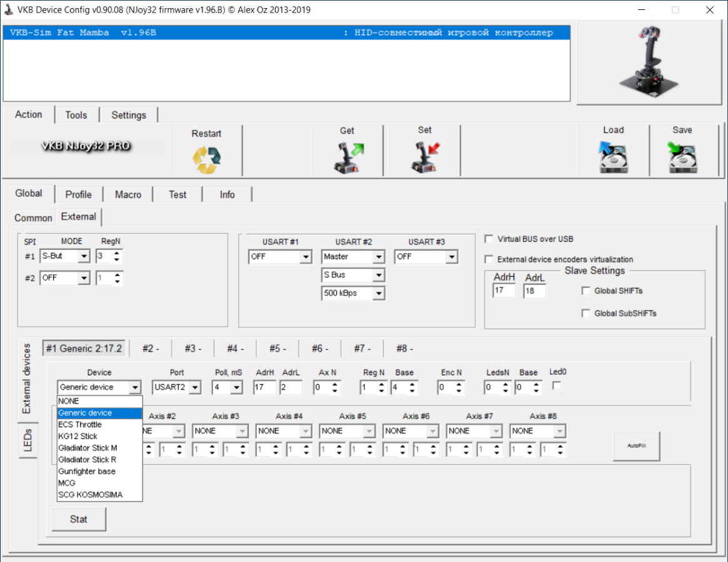Collapse the Generic device combo box
Screen dimensions: 728x562
pyautogui.click(x=135, y=387)
